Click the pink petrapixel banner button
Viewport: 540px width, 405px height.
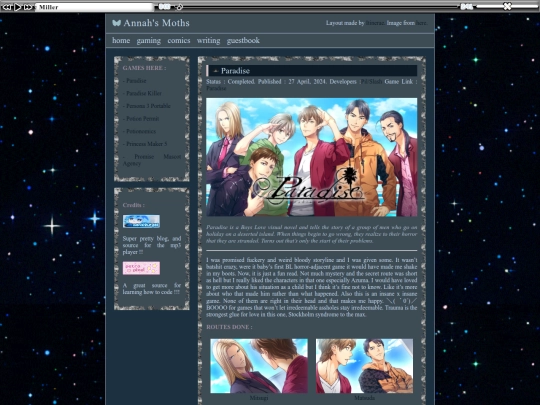(141, 268)
